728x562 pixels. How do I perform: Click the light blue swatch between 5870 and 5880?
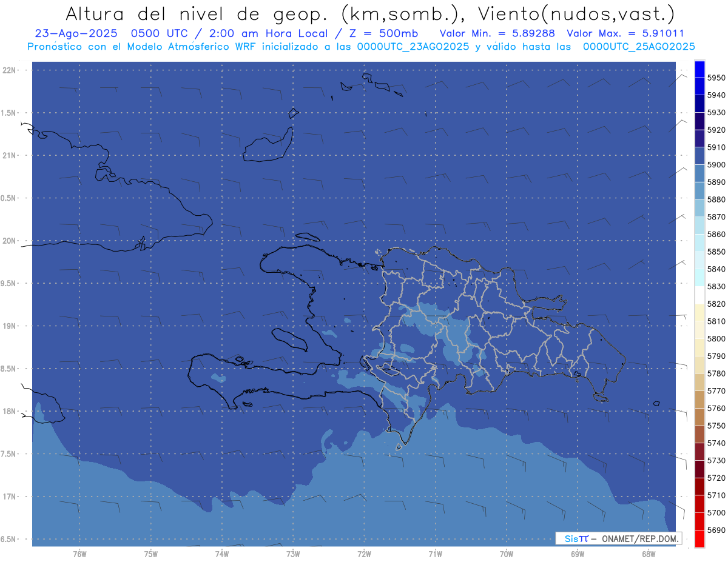(699, 208)
